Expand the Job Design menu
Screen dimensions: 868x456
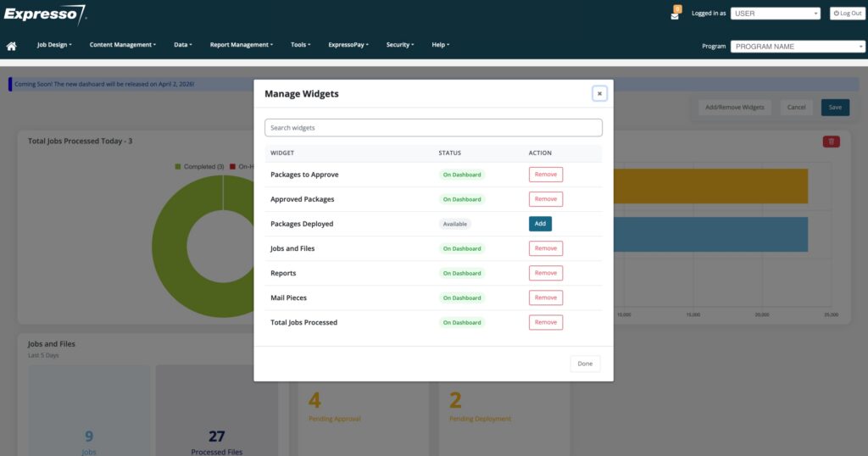pyautogui.click(x=54, y=45)
